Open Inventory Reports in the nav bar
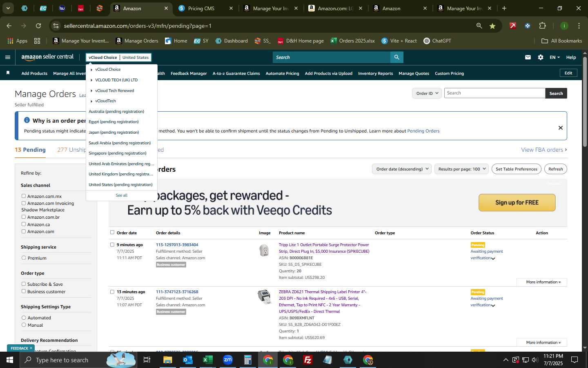Image resolution: width=588 pixels, height=368 pixels. tap(375, 73)
